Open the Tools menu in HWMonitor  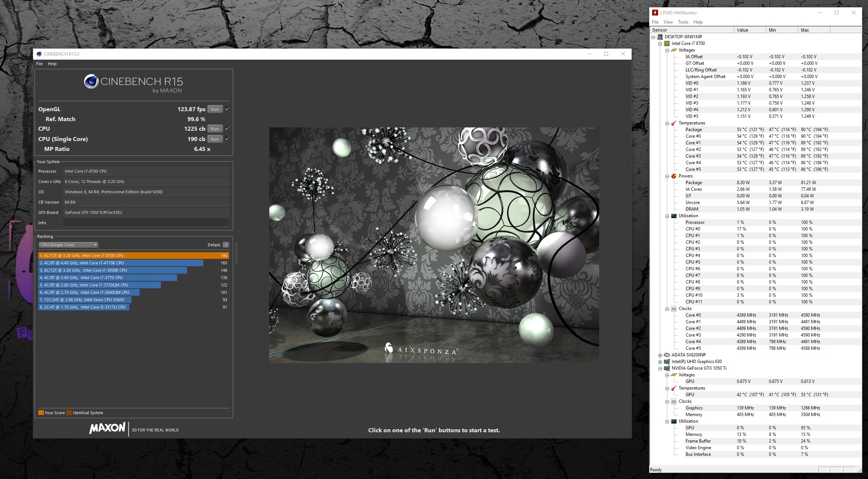point(683,22)
